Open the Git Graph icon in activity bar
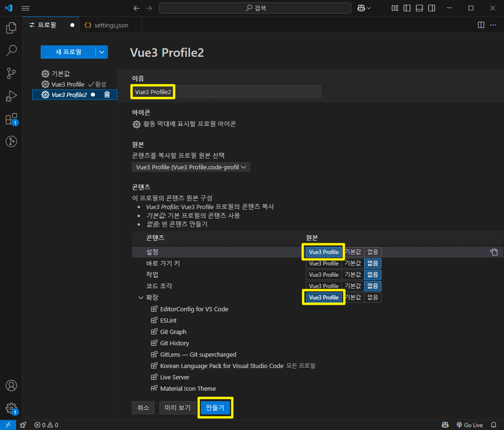Screen dimensions: 504x430 coord(11,141)
